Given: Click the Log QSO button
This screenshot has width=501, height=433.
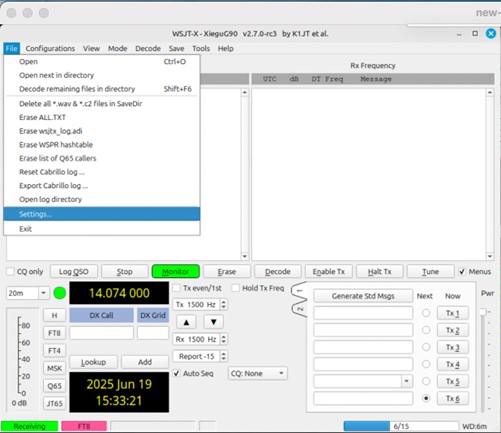Looking at the screenshot, I should pyautogui.click(x=74, y=272).
